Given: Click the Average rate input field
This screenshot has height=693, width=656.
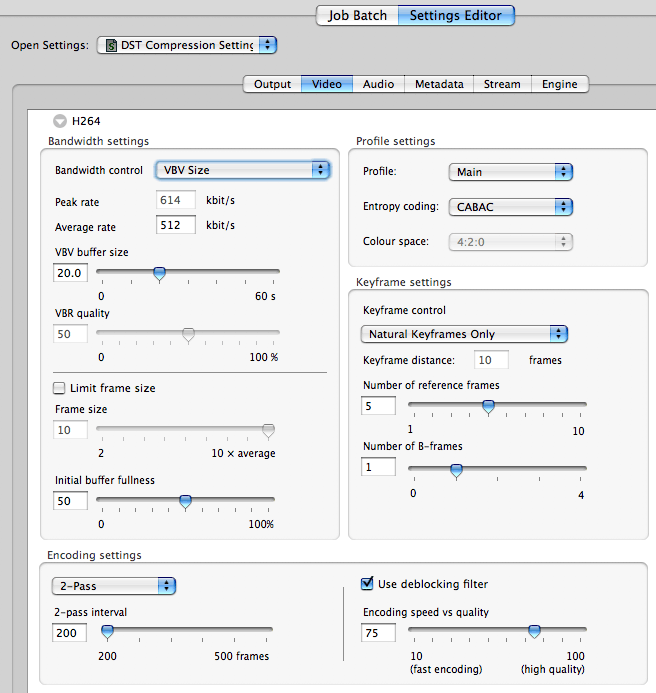Looking at the screenshot, I should 176,225.
